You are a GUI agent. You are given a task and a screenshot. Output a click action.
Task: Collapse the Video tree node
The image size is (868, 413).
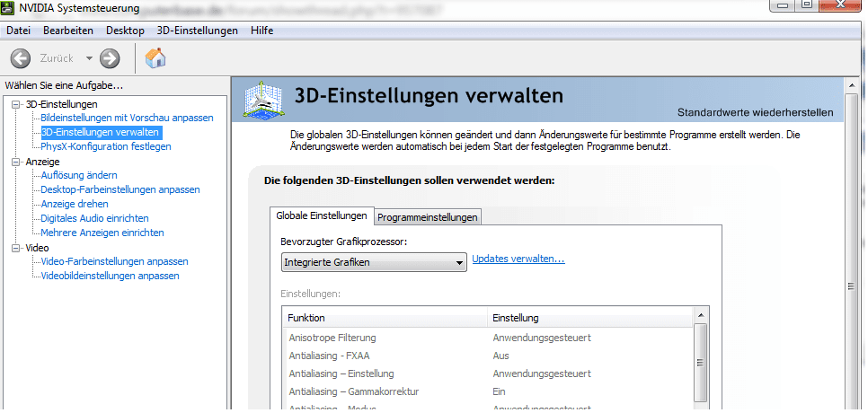point(15,248)
